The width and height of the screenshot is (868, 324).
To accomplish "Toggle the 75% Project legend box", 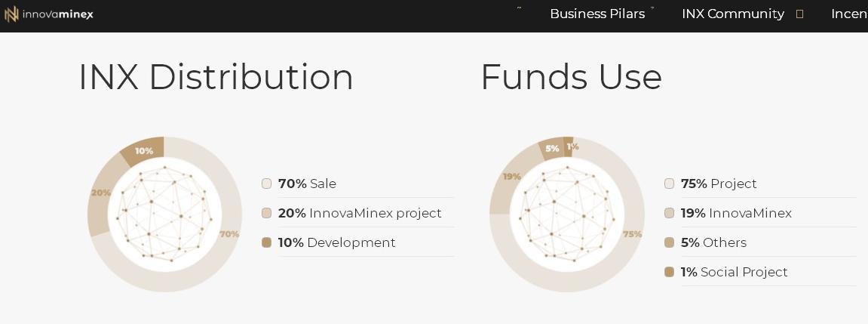I will [669, 184].
